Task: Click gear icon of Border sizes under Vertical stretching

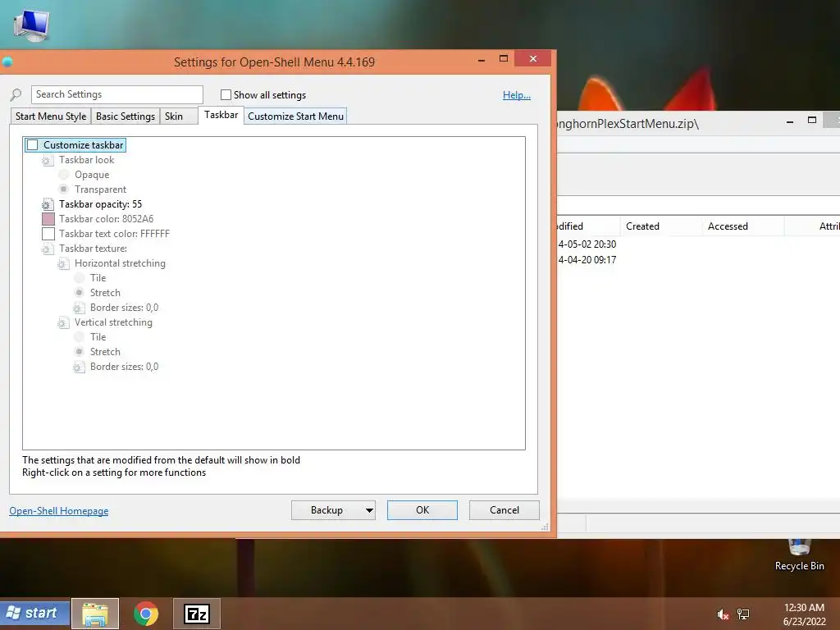Action: point(80,367)
